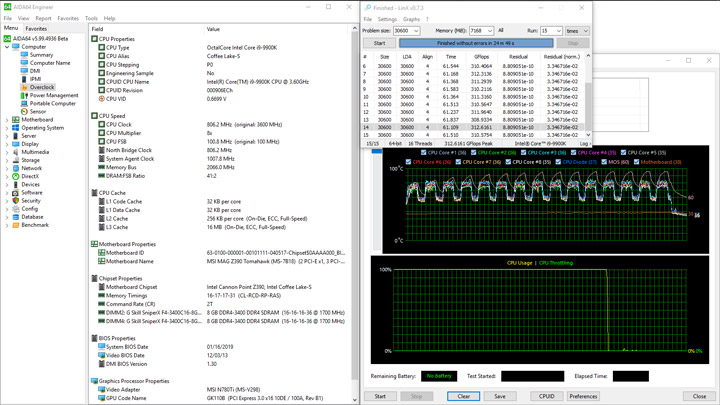
Task: Toggle CPU Core #7 graph checkbox
Action: click(x=458, y=162)
